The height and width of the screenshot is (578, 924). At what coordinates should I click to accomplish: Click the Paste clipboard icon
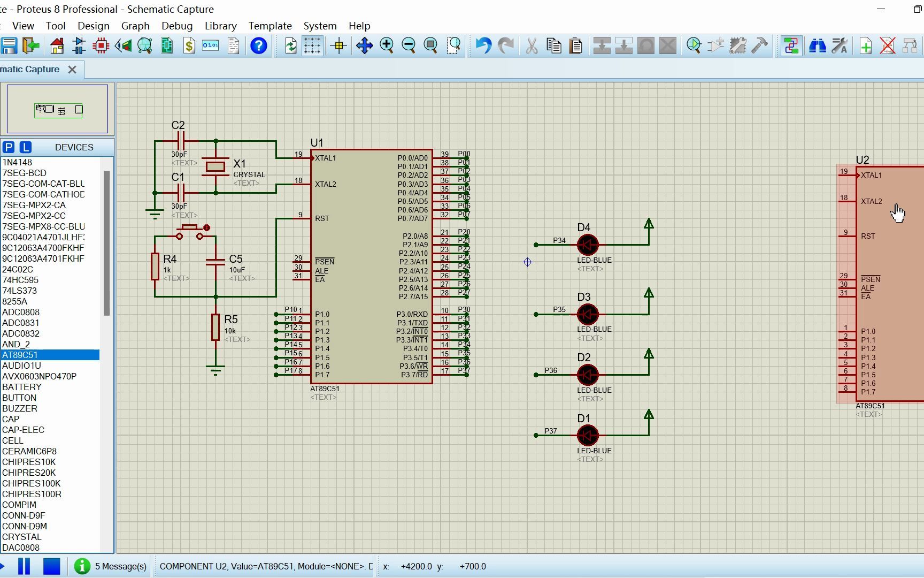pyautogui.click(x=576, y=45)
